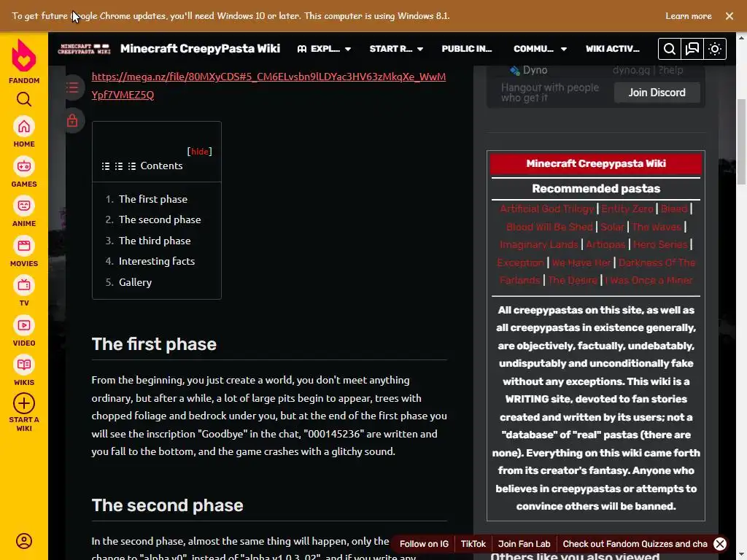
Task: Expand the Explore dropdown menu
Action: coord(324,49)
